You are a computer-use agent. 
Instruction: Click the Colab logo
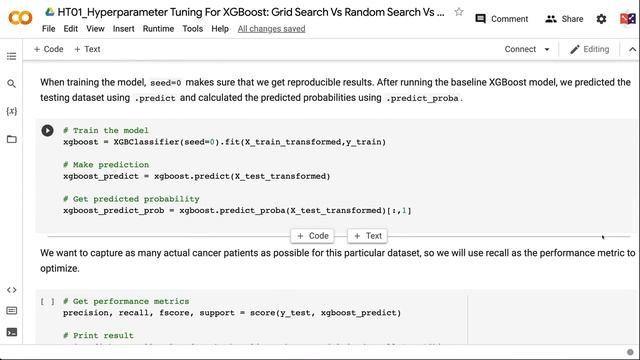(x=20, y=18)
